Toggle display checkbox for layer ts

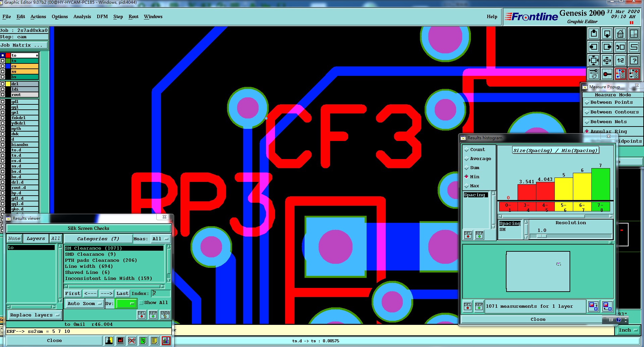pyautogui.click(x=3, y=61)
